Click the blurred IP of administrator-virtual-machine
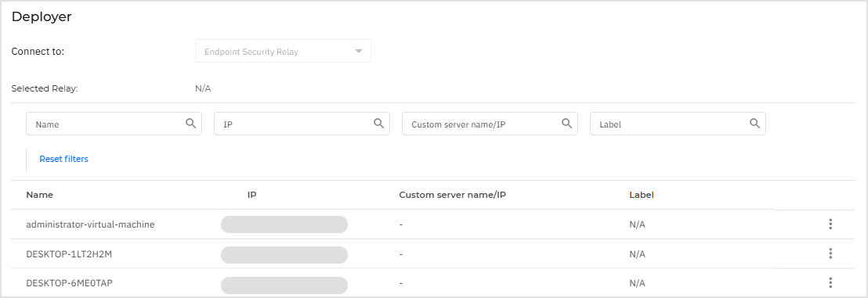Image resolution: width=868 pixels, height=298 pixels. click(284, 224)
